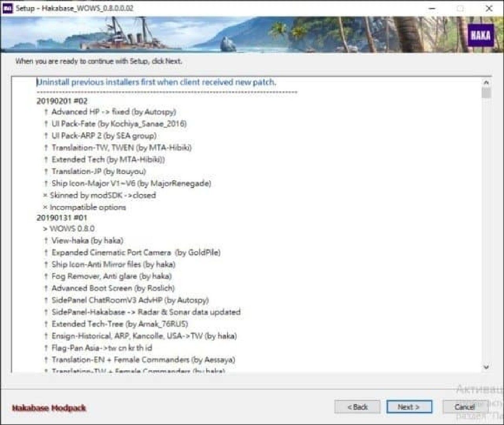The image size is (504, 425).
Task: Click the 'Advanced HP -> fixed (by Autospy)' line
Action: [x=110, y=112]
